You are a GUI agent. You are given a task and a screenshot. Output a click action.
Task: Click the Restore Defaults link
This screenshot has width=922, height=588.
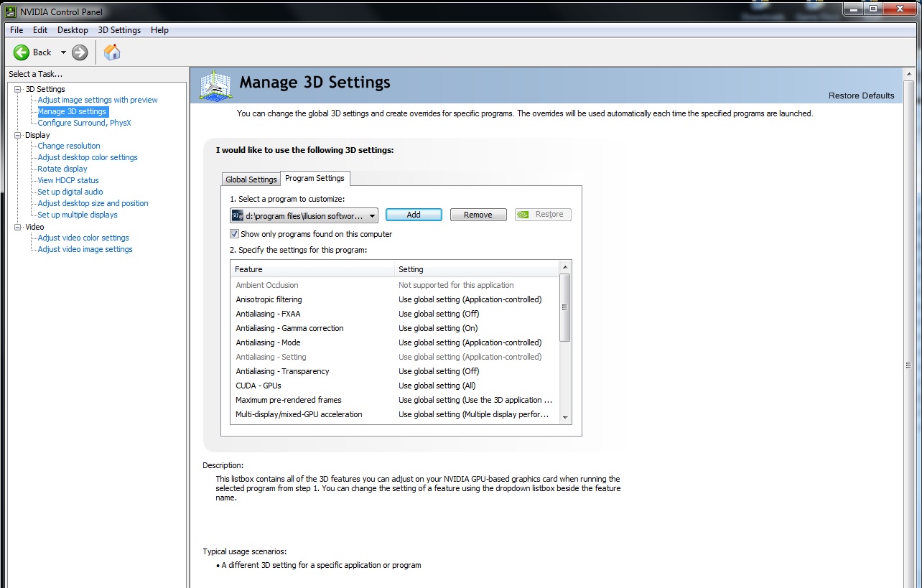coord(861,95)
